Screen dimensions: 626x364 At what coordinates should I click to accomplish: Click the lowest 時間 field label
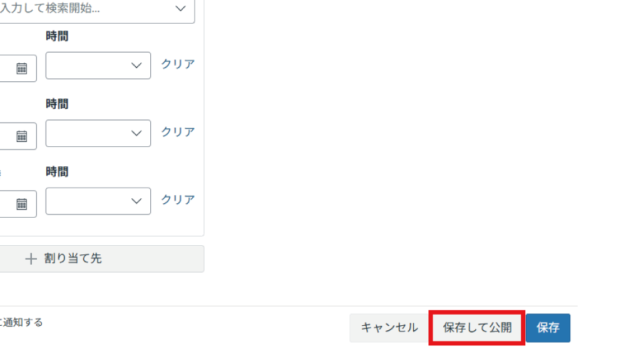point(57,172)
